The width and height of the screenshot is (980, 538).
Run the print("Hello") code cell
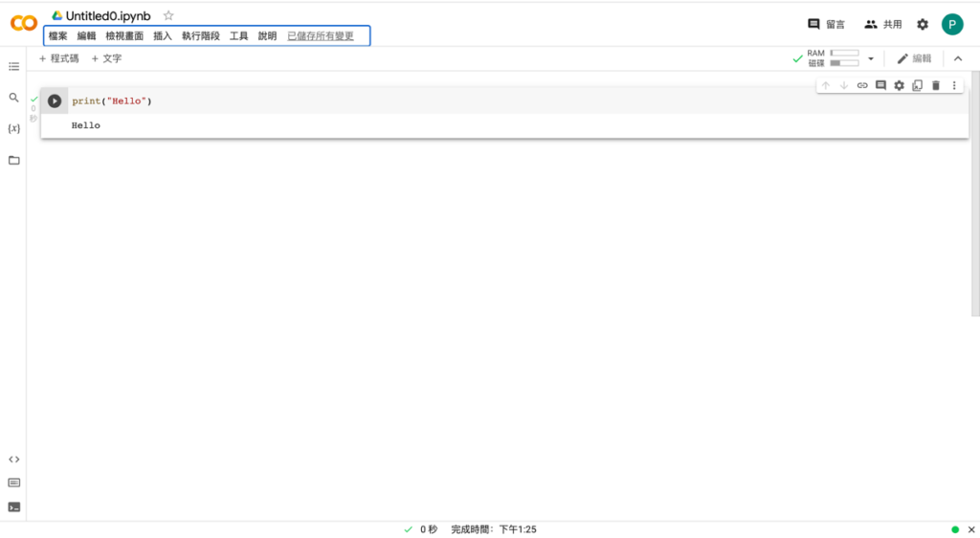[x=55, y=101]
